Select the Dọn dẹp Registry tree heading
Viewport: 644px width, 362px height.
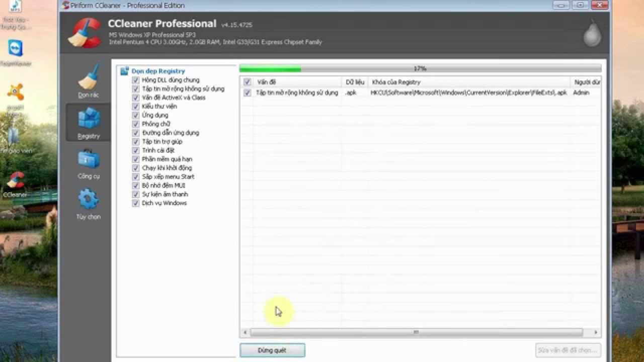tap(158, 71)
